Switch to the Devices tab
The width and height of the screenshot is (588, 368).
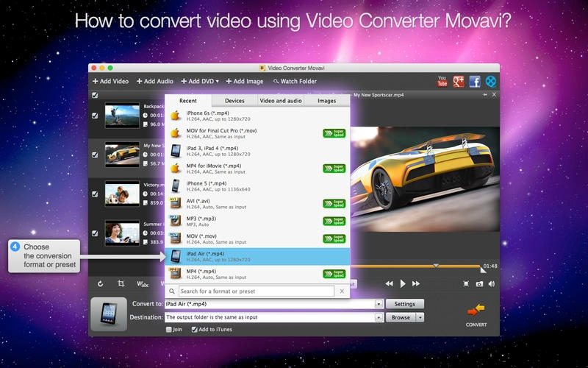(x=234, y=101)
